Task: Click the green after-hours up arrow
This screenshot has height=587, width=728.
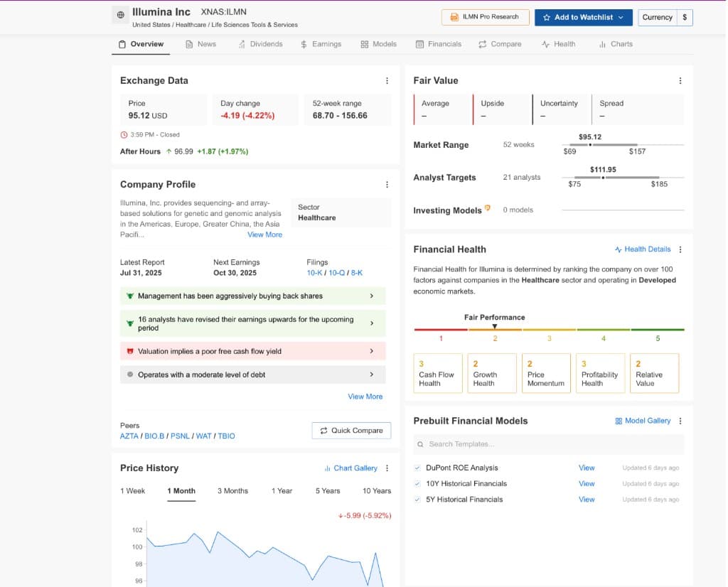Action: pyautogui.click(x=169, y=152)
